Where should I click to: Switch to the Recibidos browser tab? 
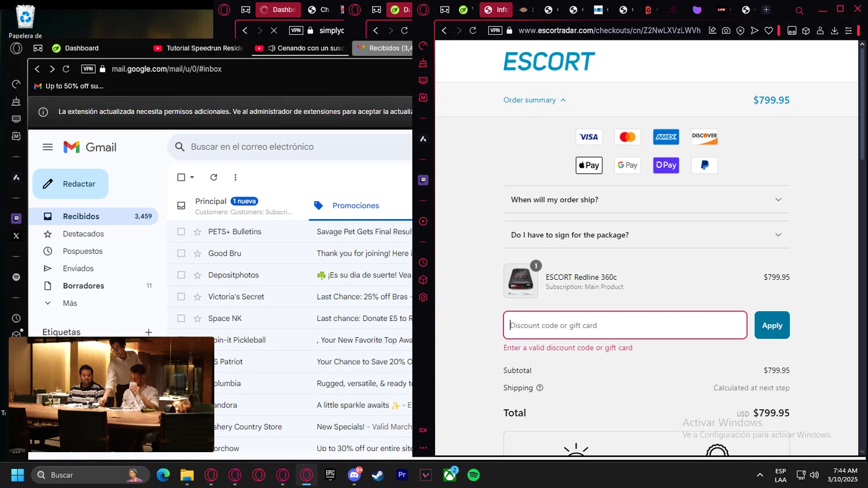384,48
